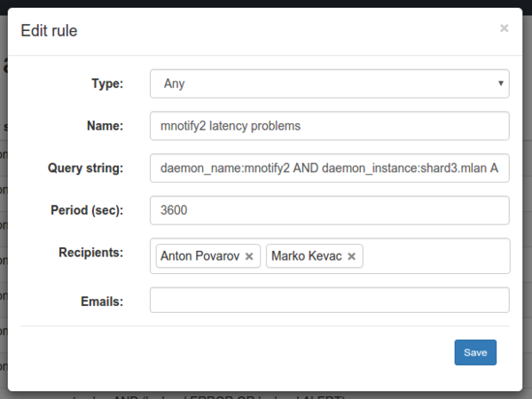Click empty space in Recipients box
This screenshot has width=532, height=399.
coord(434,256)
